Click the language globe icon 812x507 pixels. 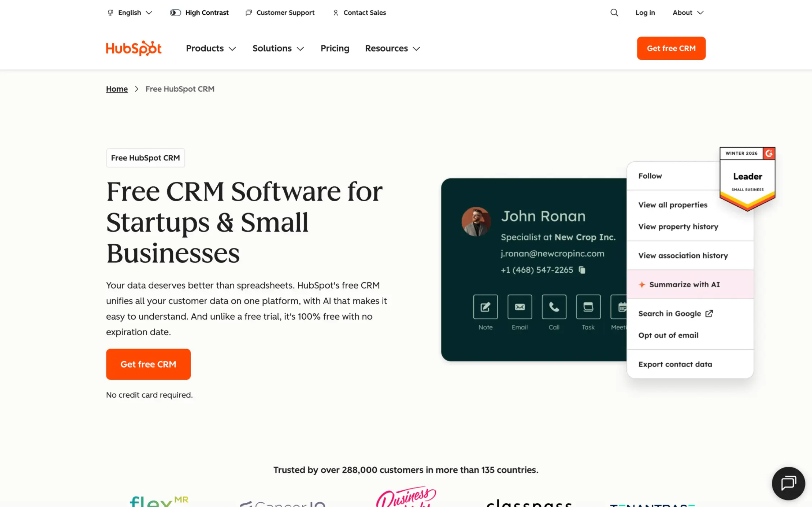point(110,13)
